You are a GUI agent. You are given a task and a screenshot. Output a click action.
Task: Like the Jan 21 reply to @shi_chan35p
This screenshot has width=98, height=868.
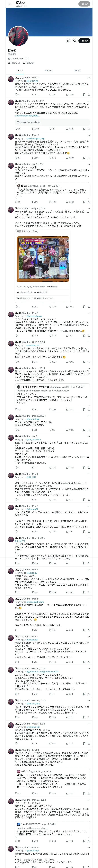(50, 468)
